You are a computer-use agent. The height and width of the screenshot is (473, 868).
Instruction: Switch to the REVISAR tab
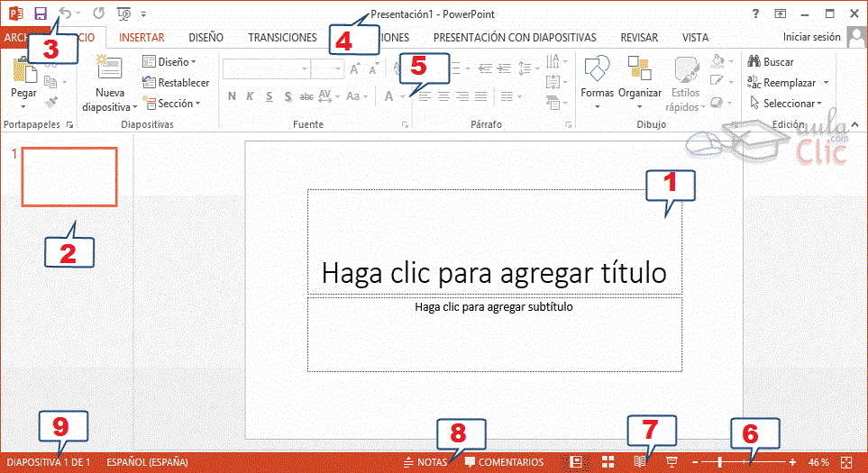tap(639, 38)
